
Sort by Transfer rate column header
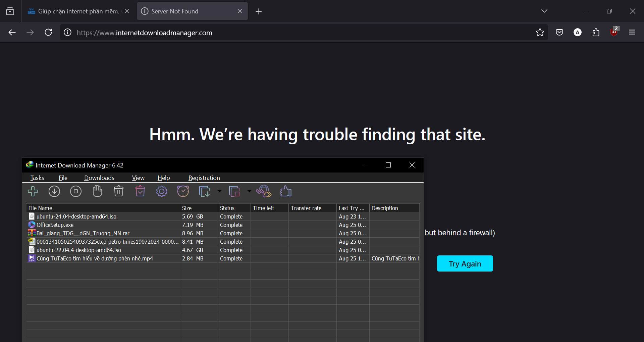(313, 208)
